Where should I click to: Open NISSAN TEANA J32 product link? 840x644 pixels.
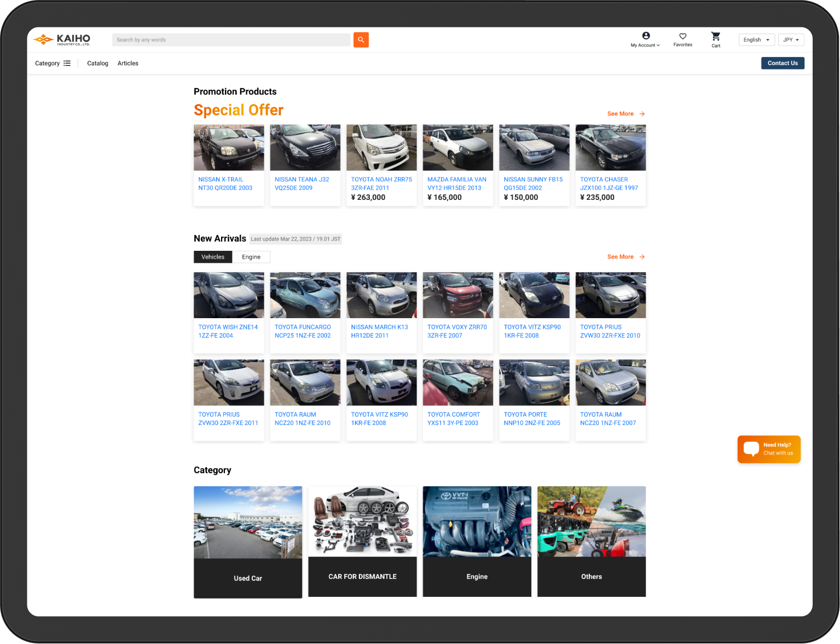pos(302,183)
